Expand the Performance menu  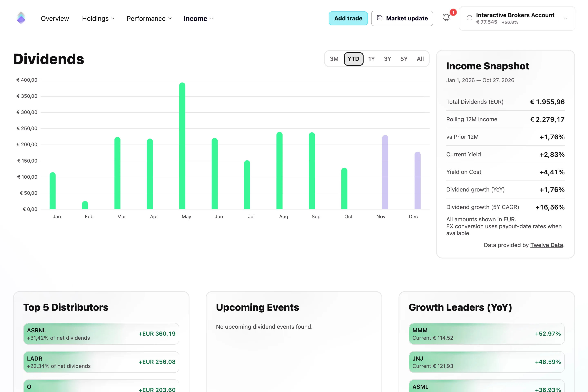149,19
